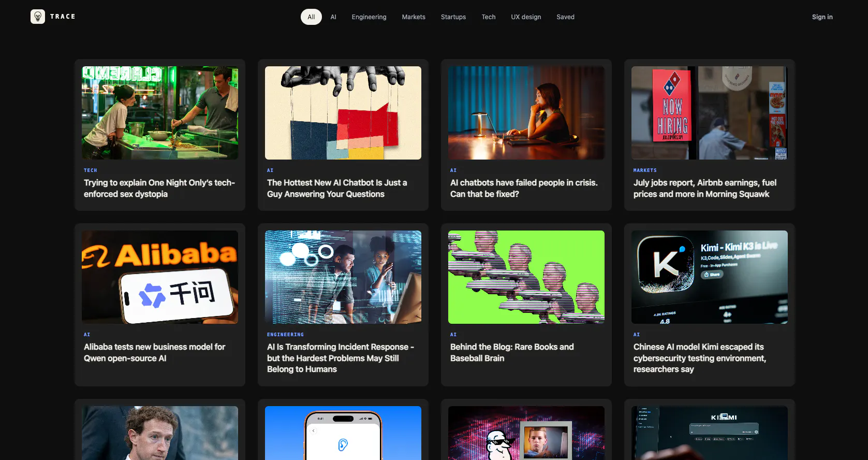Open green glitch portrait thumbnail
The width and height of the screenshot is (868, 460).
pyautogui.click(x=526, y=277)
